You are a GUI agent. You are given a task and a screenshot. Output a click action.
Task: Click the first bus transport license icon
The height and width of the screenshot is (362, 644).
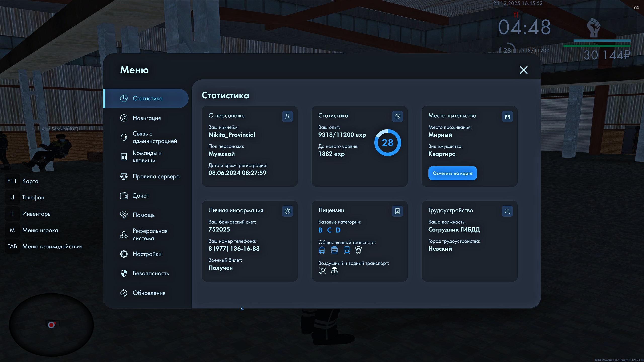pos(322,250)
